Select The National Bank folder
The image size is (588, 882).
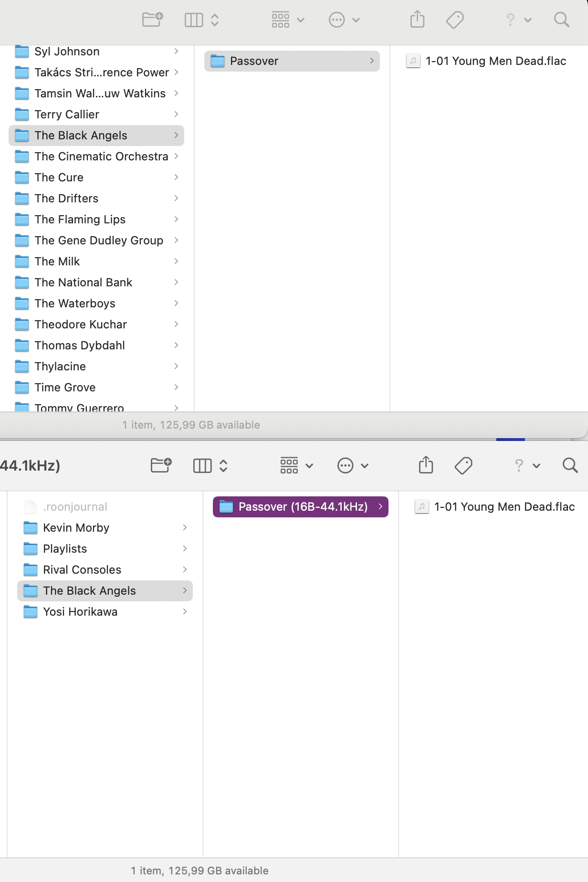tap(96, 283)
